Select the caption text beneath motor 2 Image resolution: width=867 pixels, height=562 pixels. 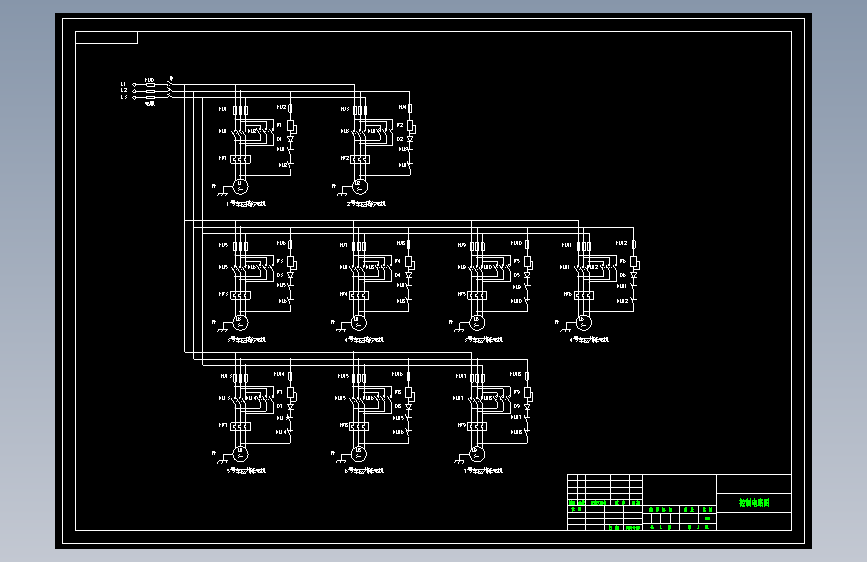click(366, 204)
